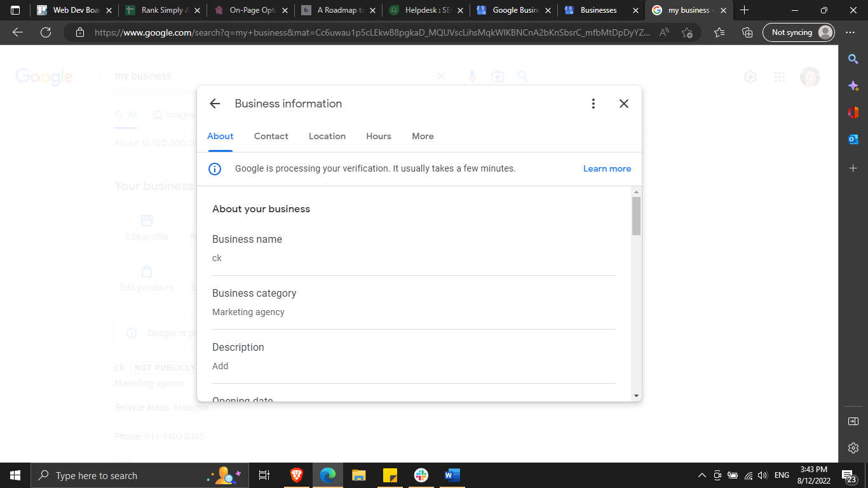
Task: Click the Learn more link
Action: (607, 169)
